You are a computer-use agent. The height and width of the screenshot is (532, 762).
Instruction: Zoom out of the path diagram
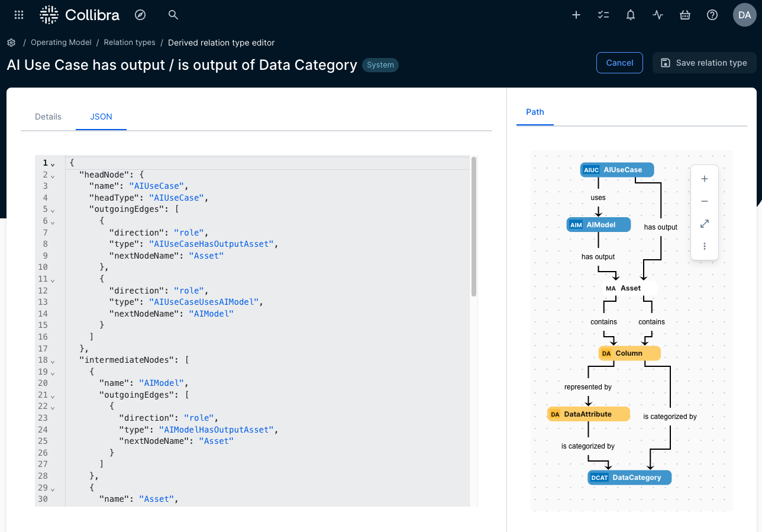tap(705, 201)
